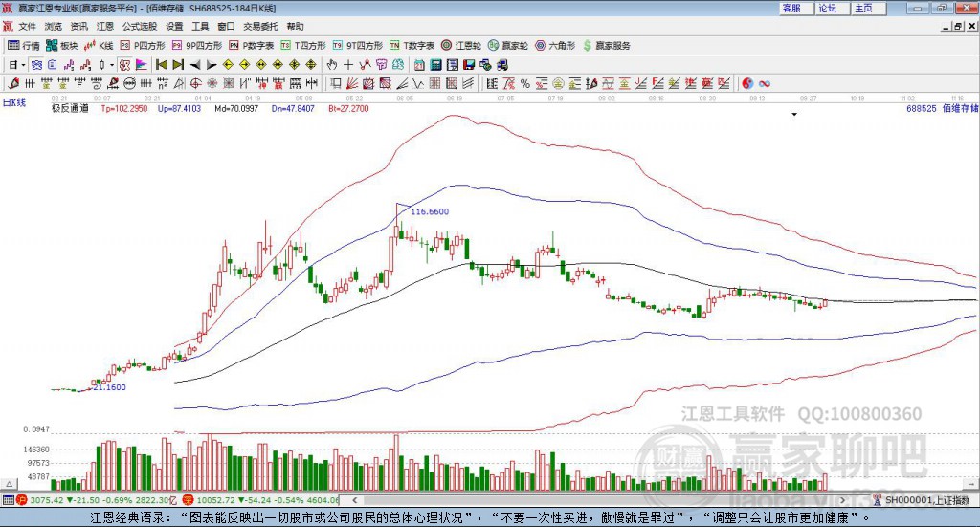The width and height of the screenshot is (980, 527).
Task: Click the 客服 customer service button
Action: [796, 8]
